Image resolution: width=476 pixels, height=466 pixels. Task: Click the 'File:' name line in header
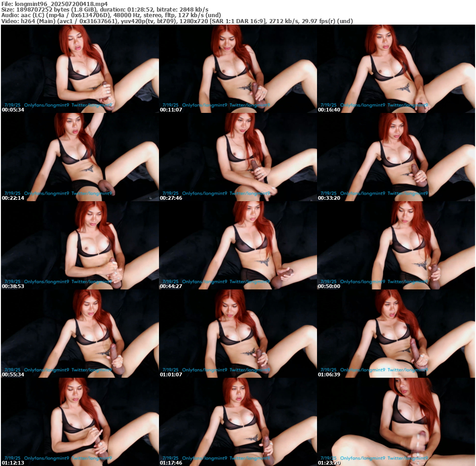[x=54, y=4]
